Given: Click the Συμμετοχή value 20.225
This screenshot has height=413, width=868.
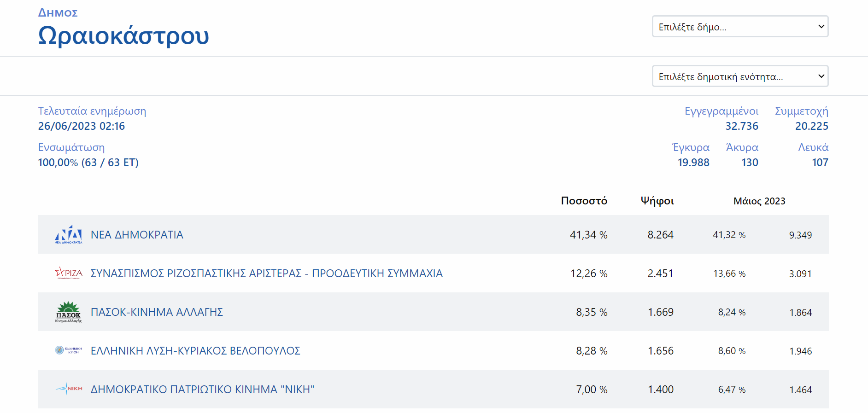Looking at the screenshot, I should (811, 126).
